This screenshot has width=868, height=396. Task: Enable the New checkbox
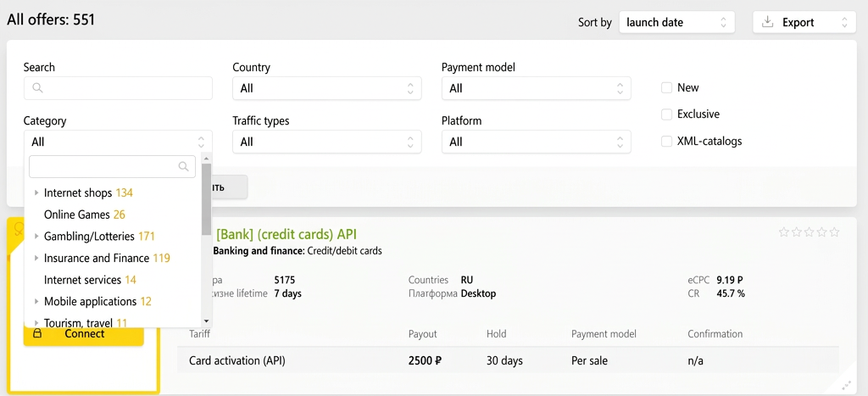666,87
